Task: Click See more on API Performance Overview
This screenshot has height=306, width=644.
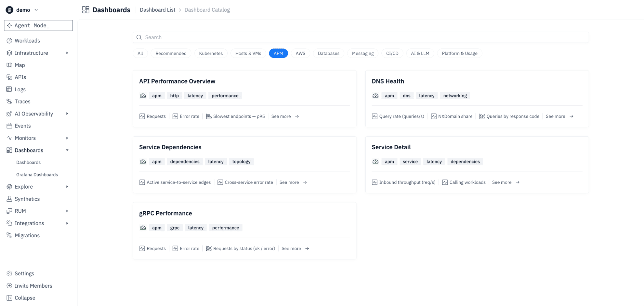Action: pos(285,116)
